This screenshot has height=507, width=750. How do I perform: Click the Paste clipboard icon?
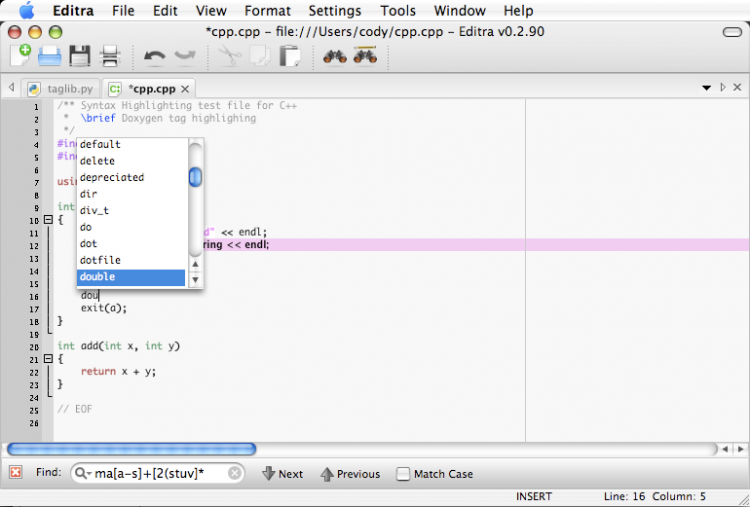click(x=289, y=56)
